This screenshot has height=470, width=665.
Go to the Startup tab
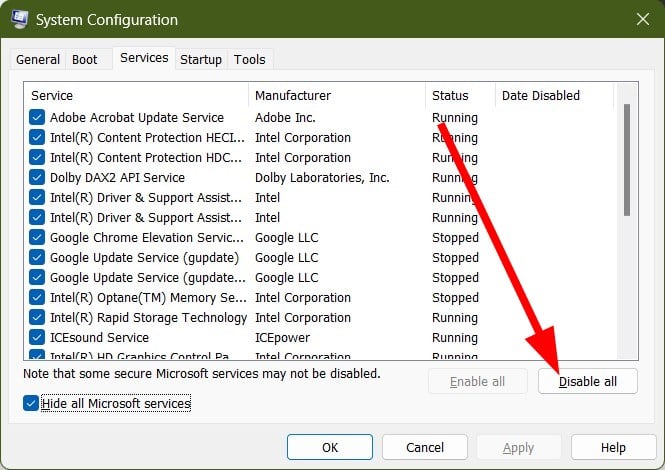pos(201,59)
